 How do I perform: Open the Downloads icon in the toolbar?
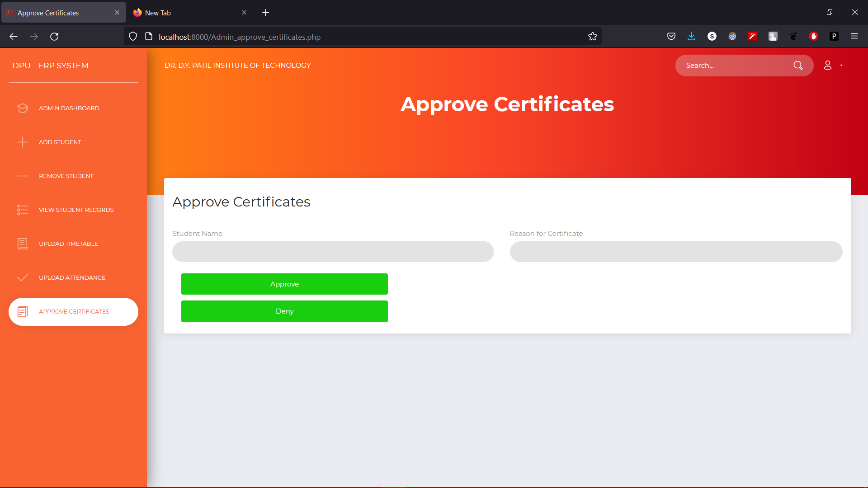(691, 36)
